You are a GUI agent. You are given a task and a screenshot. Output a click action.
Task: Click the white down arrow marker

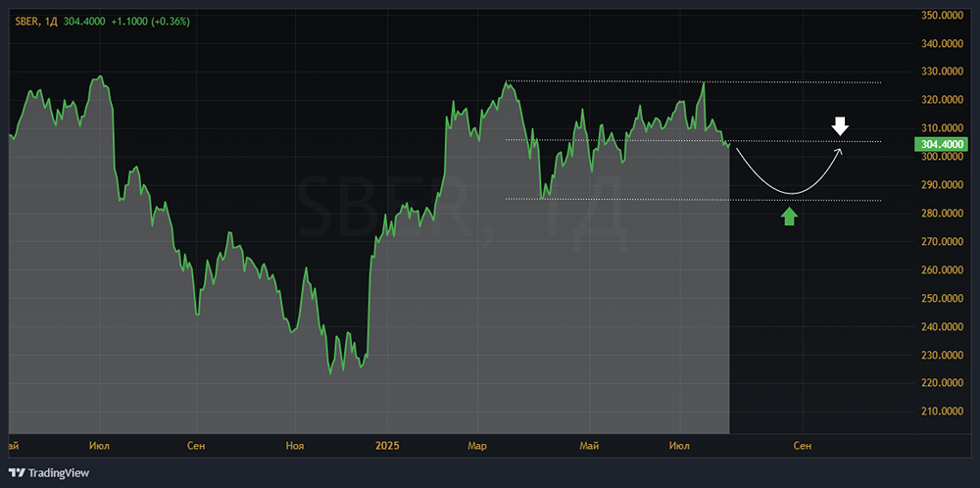click(x=840, y=125)
